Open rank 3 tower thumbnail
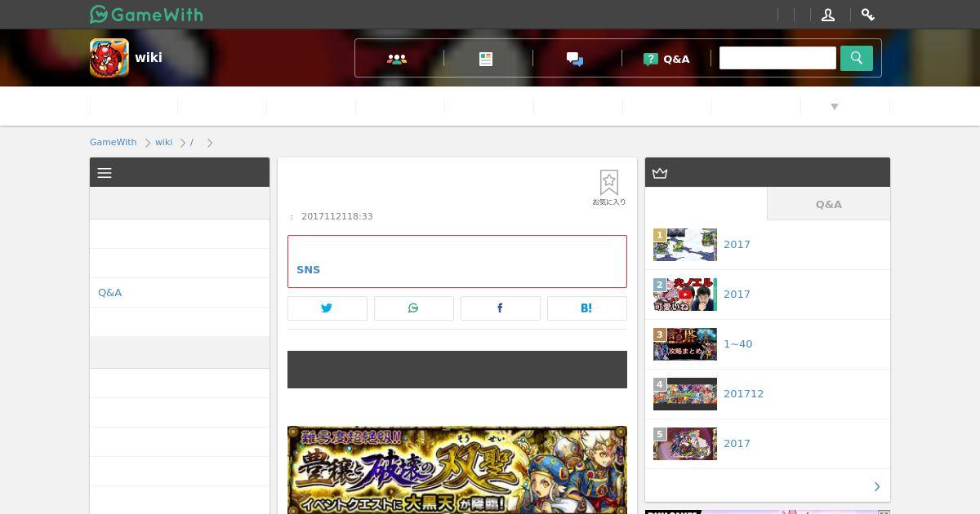This screenshot has height=514, width=980. pyautogui.click(x=685, y=344)
